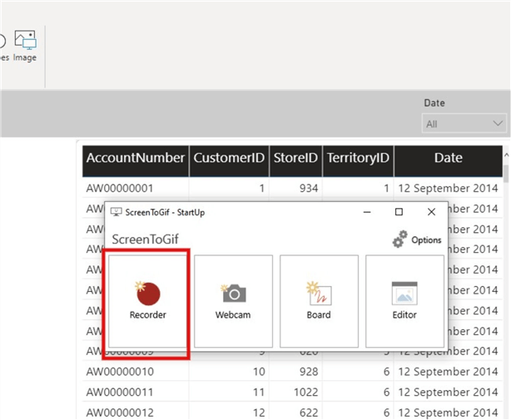Open the Options gear settings
The width and height of the screenshot is (511, 420).
pos(416,240)
